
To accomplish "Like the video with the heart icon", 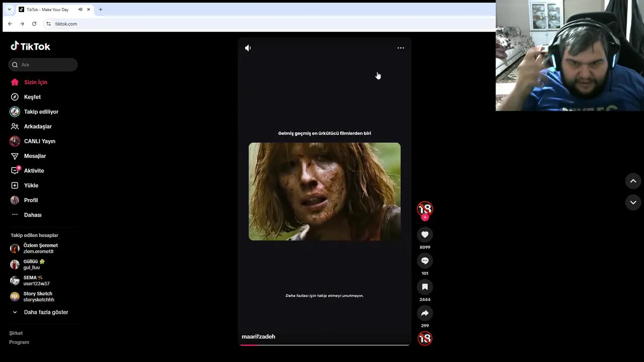I will [x=425, y=234].
